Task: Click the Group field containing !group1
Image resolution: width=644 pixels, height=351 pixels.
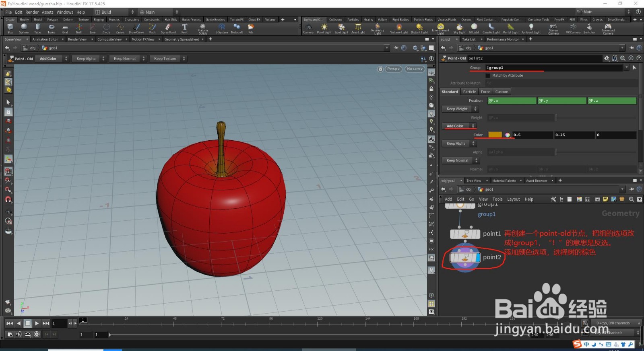Action: coord(554,68)
